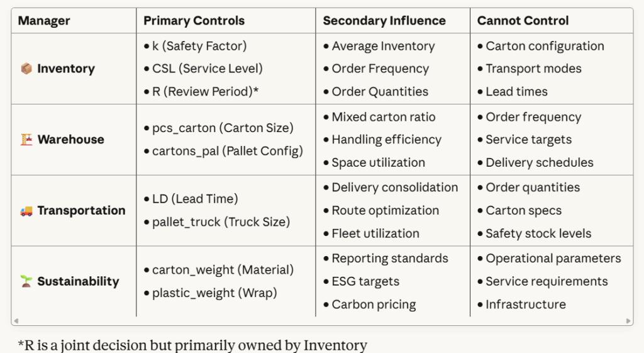Click the right scroll arrow of the table
Screen dimensions: 644x353
click(628, 321)
